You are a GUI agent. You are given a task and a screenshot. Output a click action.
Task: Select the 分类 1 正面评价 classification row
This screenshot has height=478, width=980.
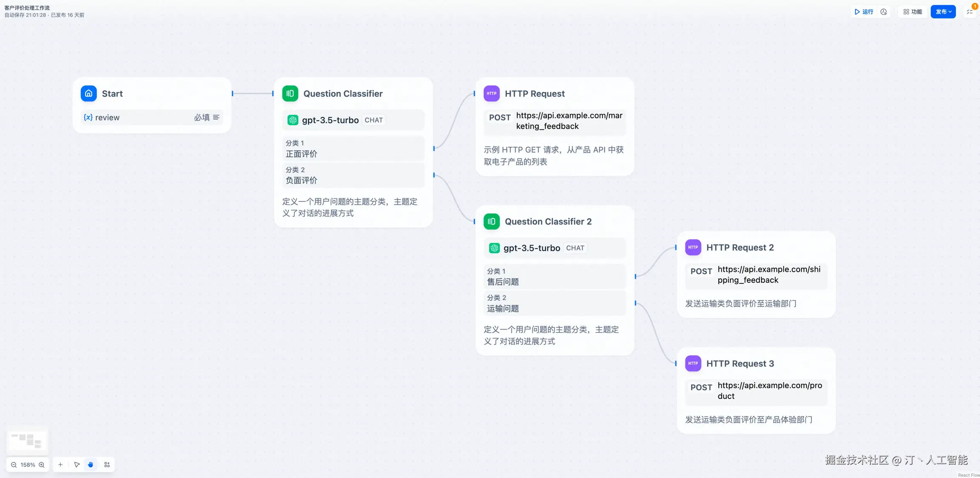coord(353,149)
